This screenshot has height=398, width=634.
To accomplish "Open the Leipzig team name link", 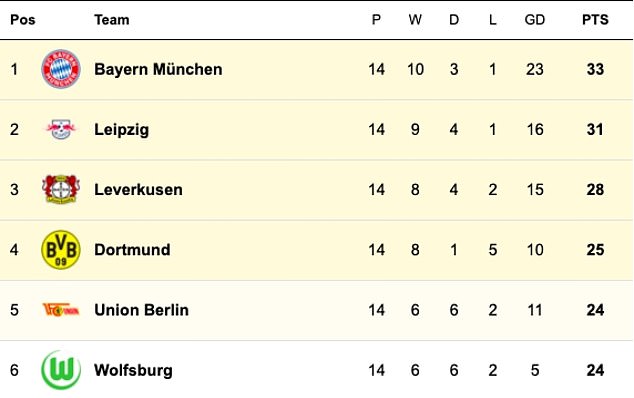I will coord(121,130).
